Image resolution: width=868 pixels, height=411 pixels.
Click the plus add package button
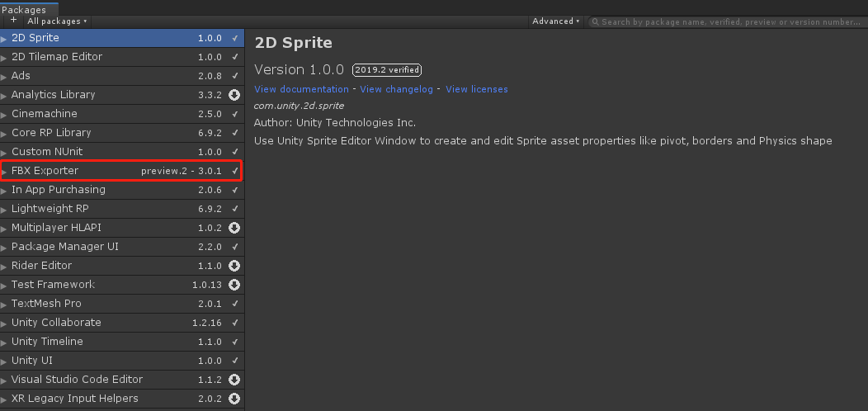coord(13,21)
